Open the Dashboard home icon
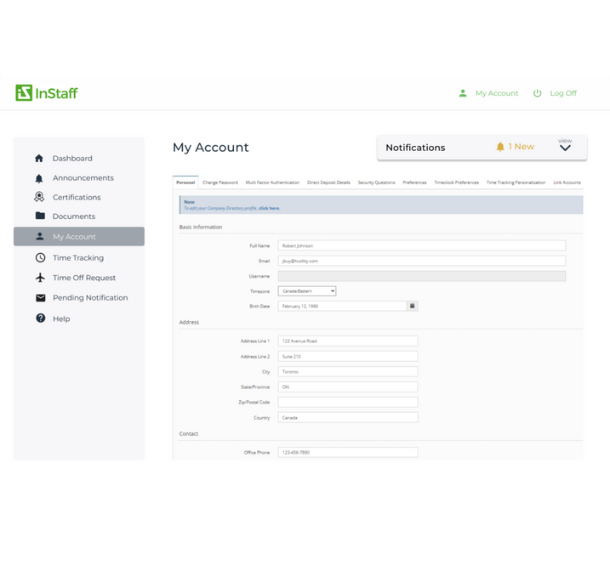Viewport: 610px width, 582px height. pyautogui.click(x=39, y=158)
